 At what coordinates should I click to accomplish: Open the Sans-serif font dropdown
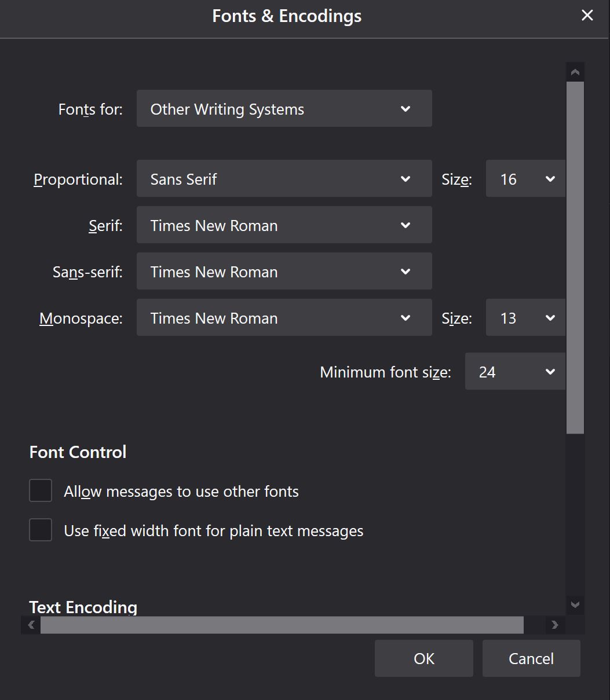point(284,272)
